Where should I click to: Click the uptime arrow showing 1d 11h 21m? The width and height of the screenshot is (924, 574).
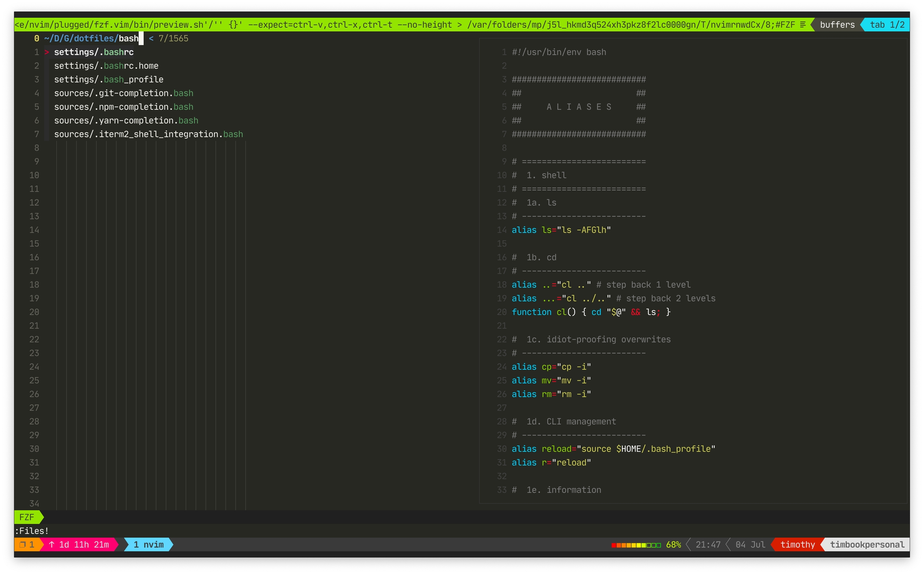(x=52, y=544)
